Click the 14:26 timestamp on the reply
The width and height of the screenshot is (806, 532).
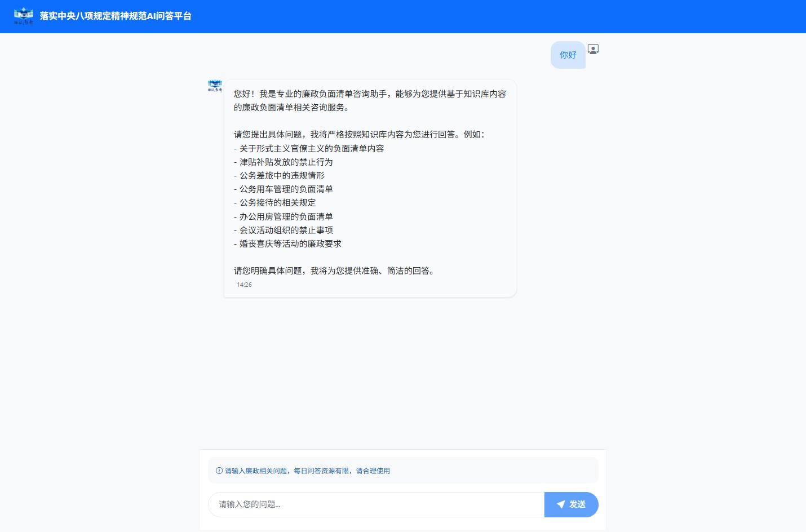tap(244, 285)
